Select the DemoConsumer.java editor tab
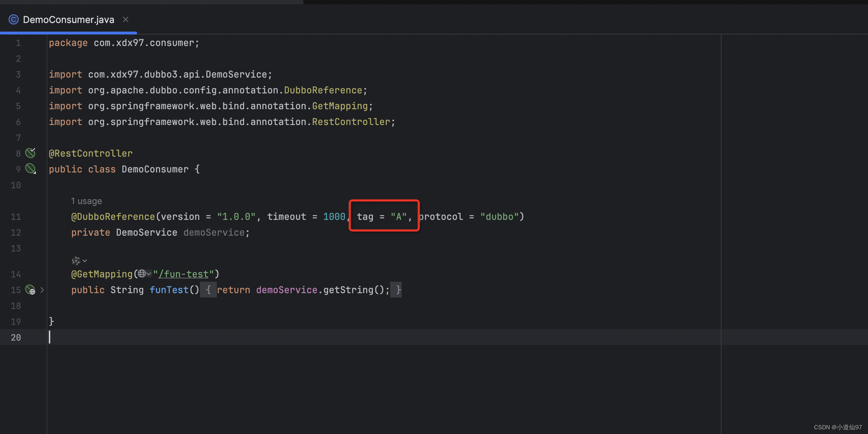Viewport: 868px width, 434px height. (68, 20)
